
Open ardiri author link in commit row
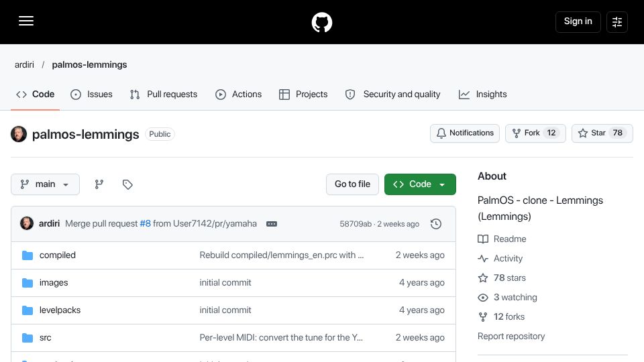(x=49, y=224)
